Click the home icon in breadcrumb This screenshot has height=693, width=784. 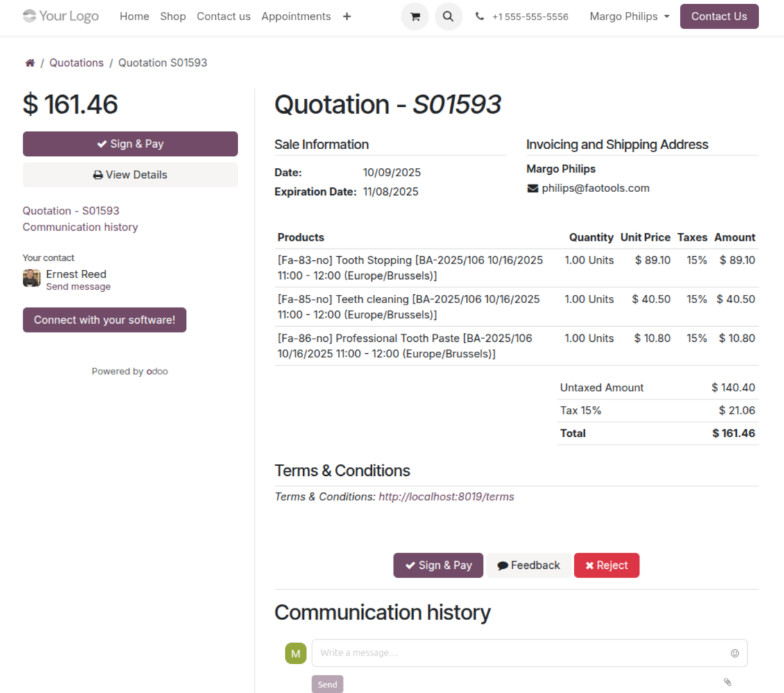pos(30,63)
